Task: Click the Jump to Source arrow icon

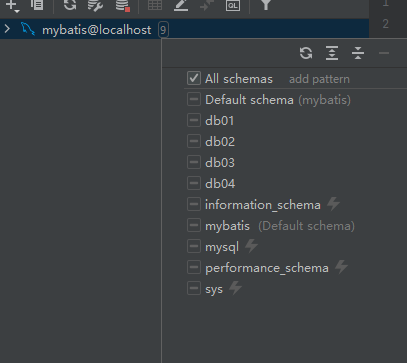Action: (207, 5)
